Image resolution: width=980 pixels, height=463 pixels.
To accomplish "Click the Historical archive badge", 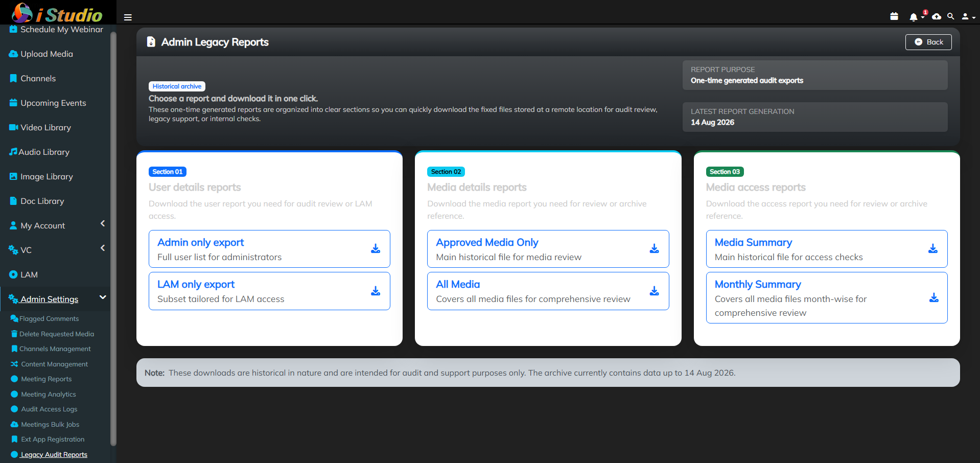I will coord(177,86).
